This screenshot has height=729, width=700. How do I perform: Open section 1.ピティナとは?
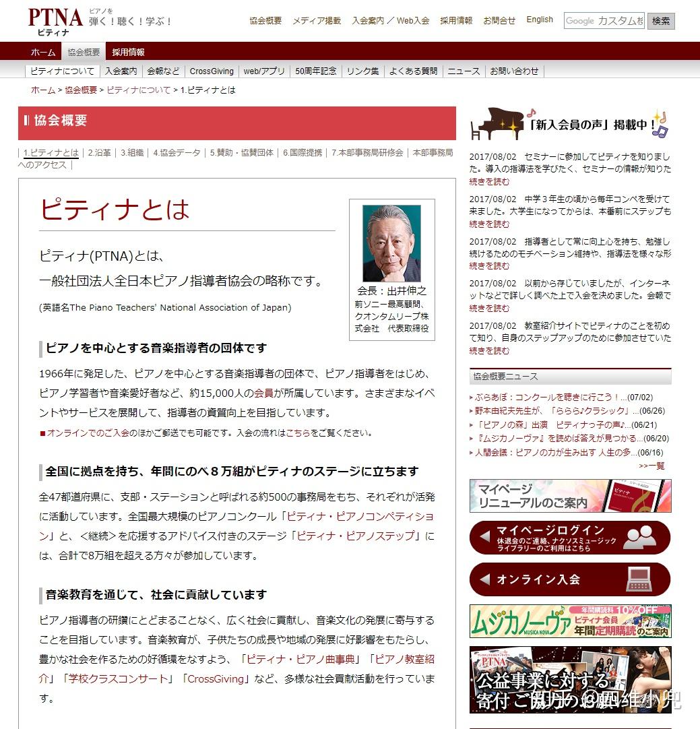click(51, 152)
